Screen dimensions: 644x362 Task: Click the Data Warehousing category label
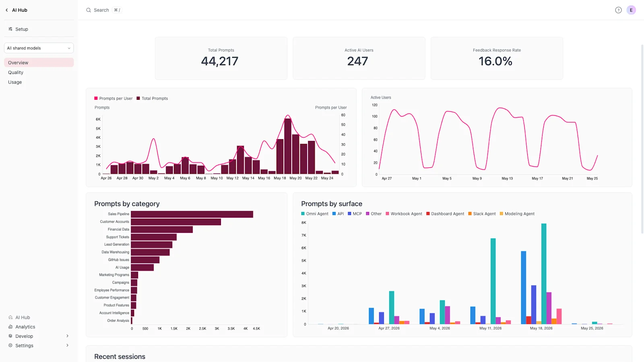point(116,252)
